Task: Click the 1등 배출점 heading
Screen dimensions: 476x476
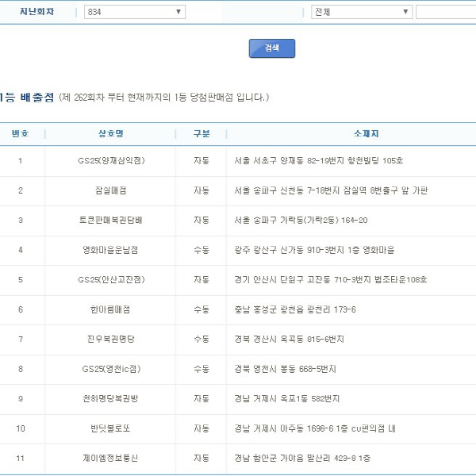Action: pos(27,97)
